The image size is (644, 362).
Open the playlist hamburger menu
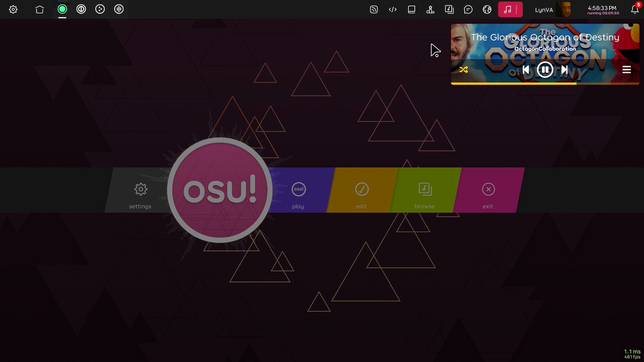pos(626,70)
